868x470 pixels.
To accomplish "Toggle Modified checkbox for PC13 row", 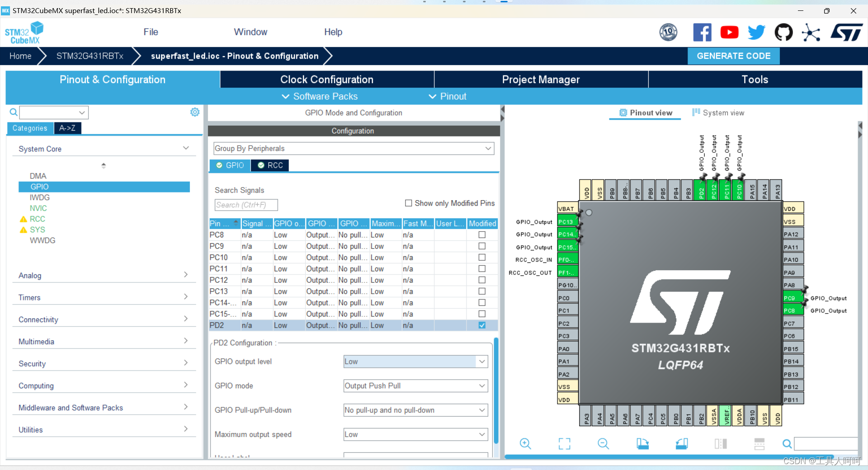I will (x=482, y=291).
